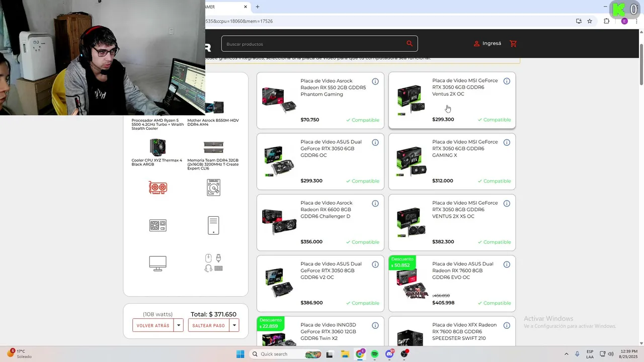Select the Asrock Radeon RX 6600 Challenger D card
644x362 pixels.
320,222
